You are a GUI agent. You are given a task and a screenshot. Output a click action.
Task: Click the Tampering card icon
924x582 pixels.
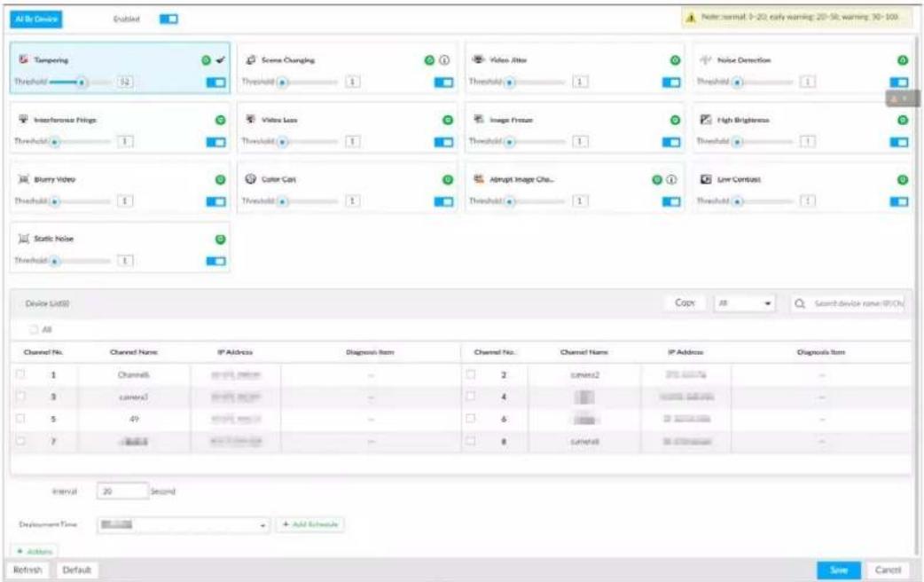[x=24, y=59]
